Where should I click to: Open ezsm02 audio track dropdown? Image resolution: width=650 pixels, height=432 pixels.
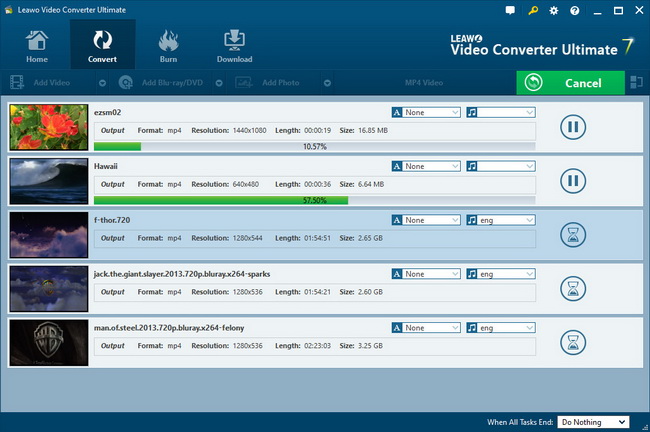click(501, 112)
